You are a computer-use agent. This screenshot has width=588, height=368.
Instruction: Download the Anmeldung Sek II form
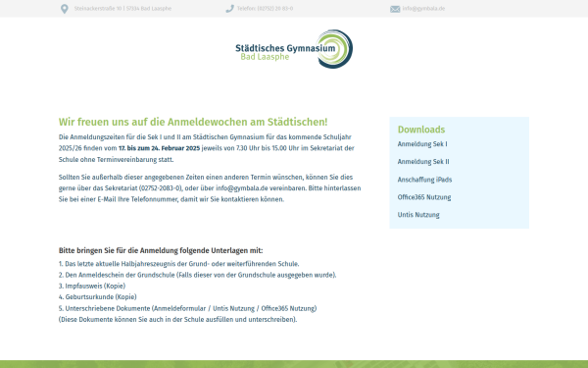coord(423,162)
